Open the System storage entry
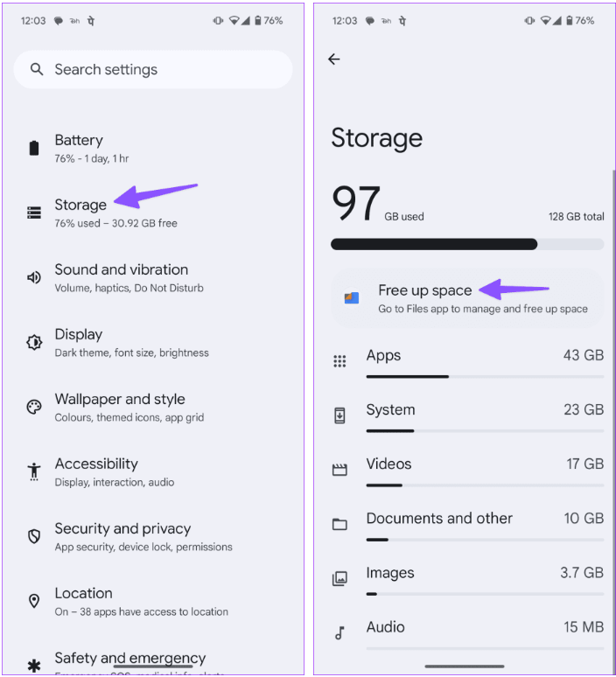The image size is (616, 677). point(468,415)
